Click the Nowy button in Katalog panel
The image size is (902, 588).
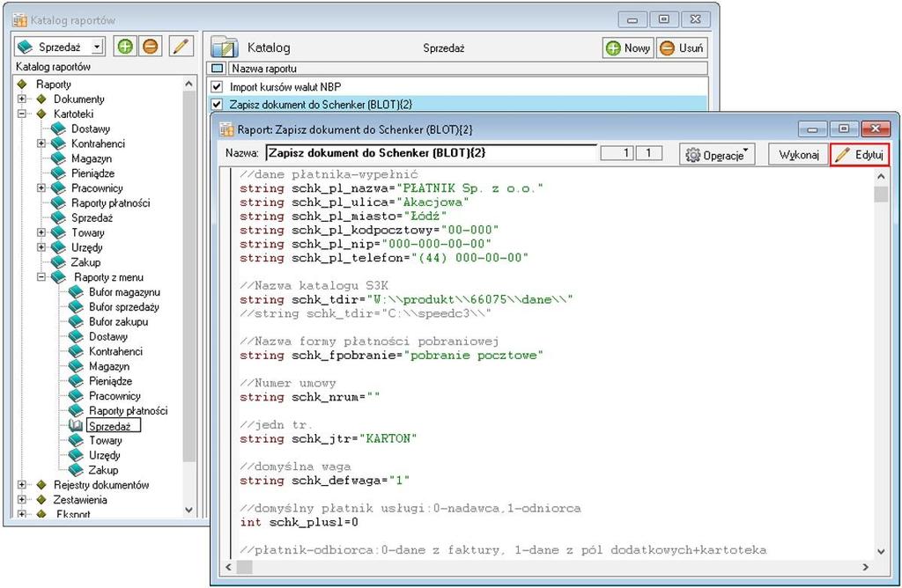tap(628, 48)
